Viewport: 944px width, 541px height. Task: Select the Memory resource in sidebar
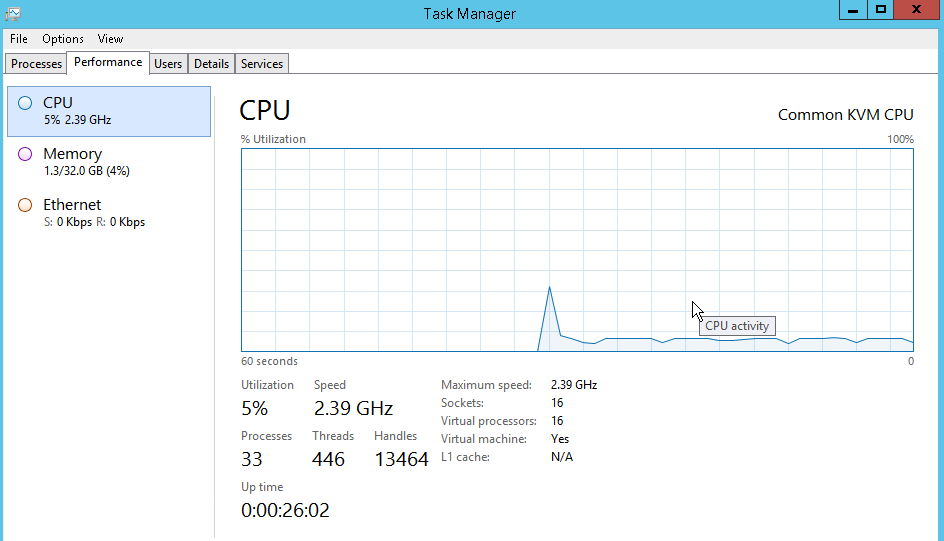109,162
